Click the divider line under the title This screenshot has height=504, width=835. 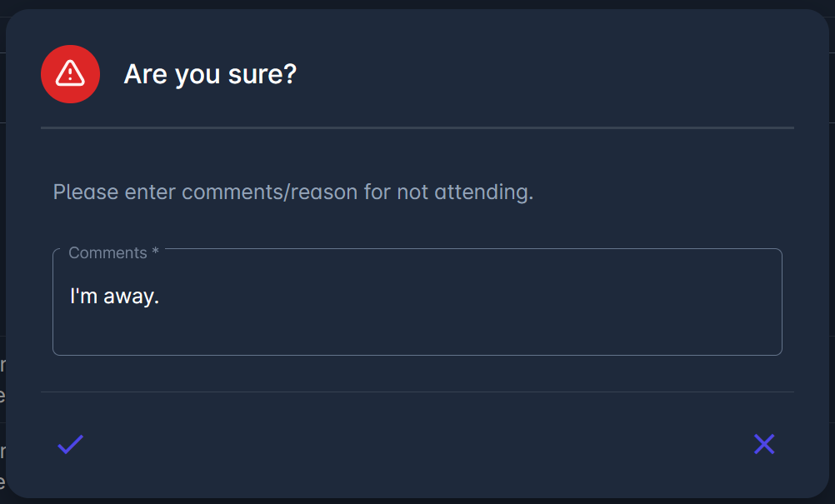[x=417, y=128]
